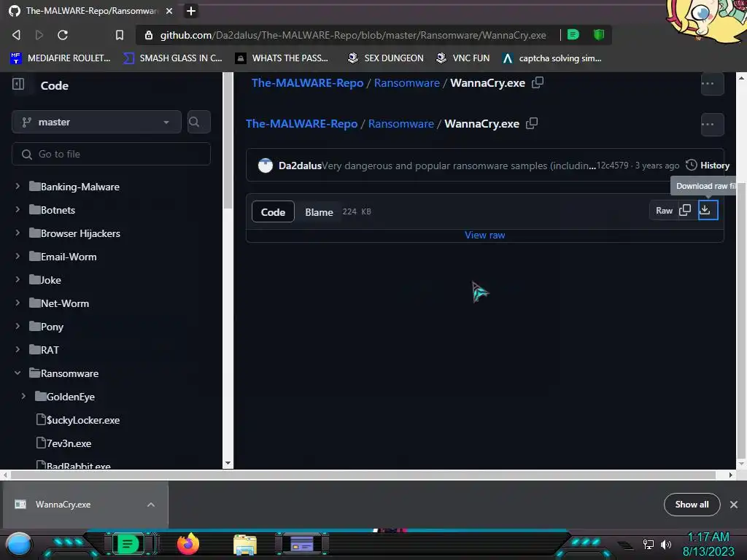
Task: Open The-MALWARE-Repo breadcrumb link in lower path
Action: 301,124
